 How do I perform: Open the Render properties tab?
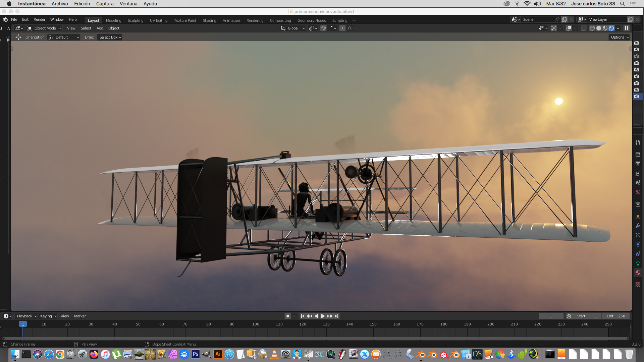(638, 154)
